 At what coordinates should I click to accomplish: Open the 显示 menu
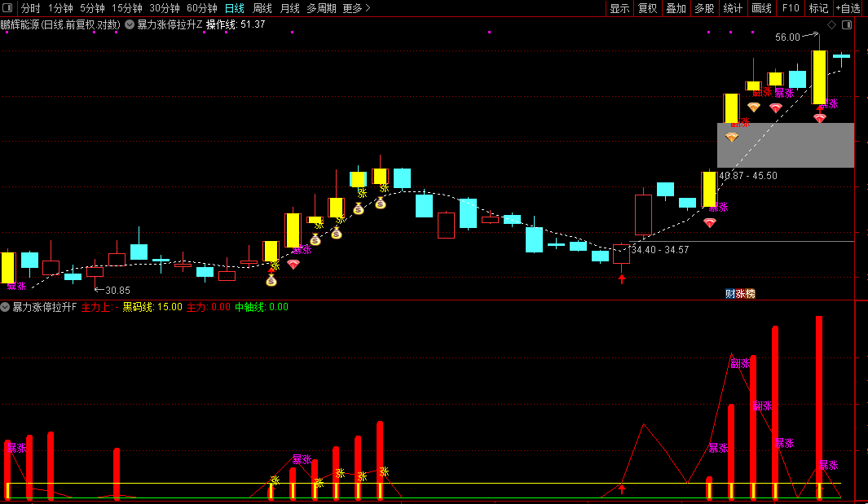pyautogui.click(x=619, y=8)
